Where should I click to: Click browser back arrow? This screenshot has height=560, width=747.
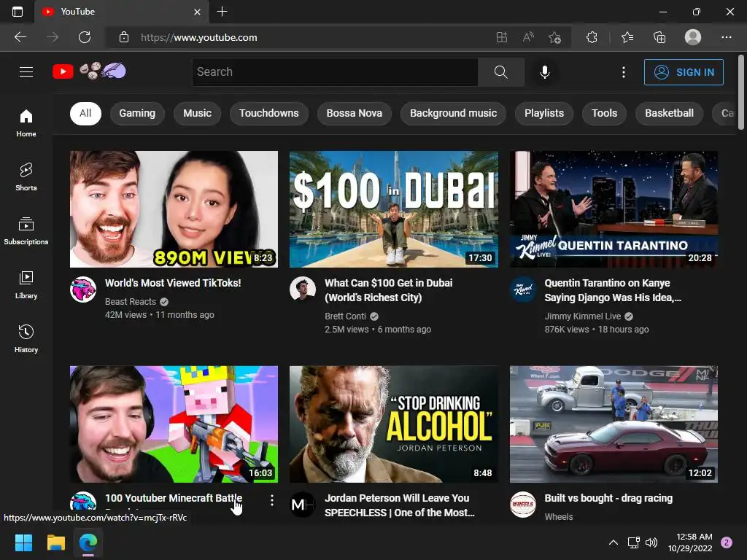[20, 37]
